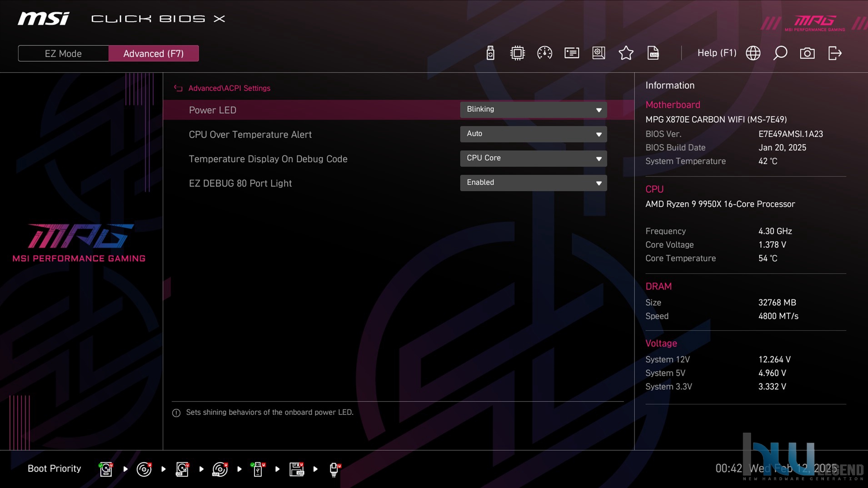868x488 pixels.
Task: Select USB key boot device icon
Action: [258, 469]
